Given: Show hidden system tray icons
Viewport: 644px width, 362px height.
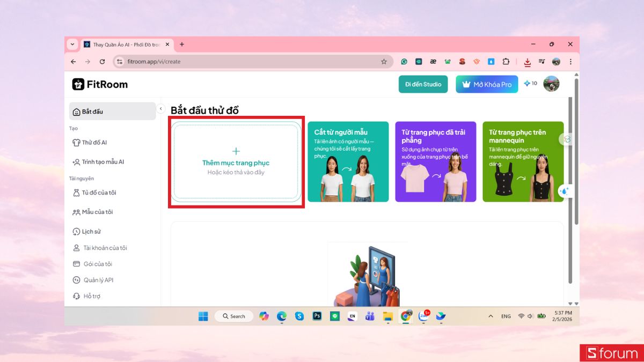Looking at the screenshot, I should (491, 316).
